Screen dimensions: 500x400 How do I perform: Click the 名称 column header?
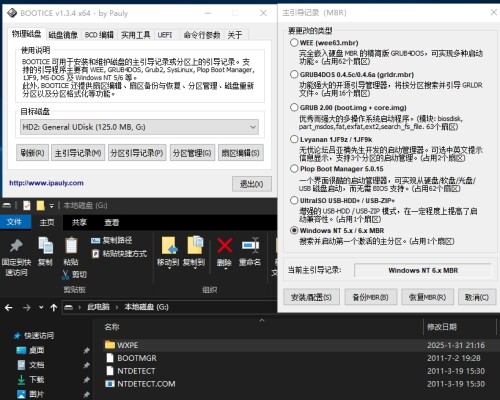(112, 327)
